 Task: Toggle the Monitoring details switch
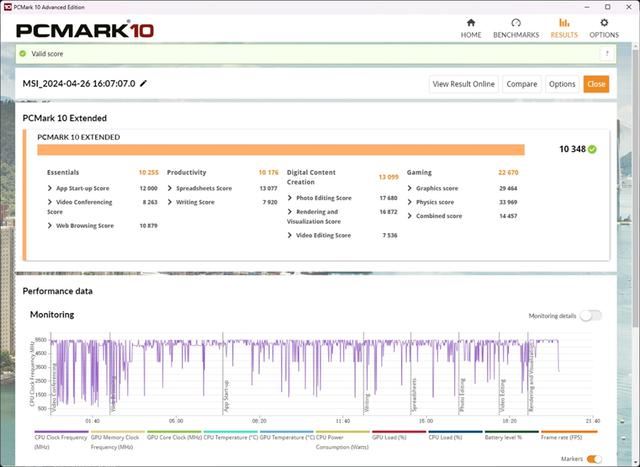coord(590,316)
